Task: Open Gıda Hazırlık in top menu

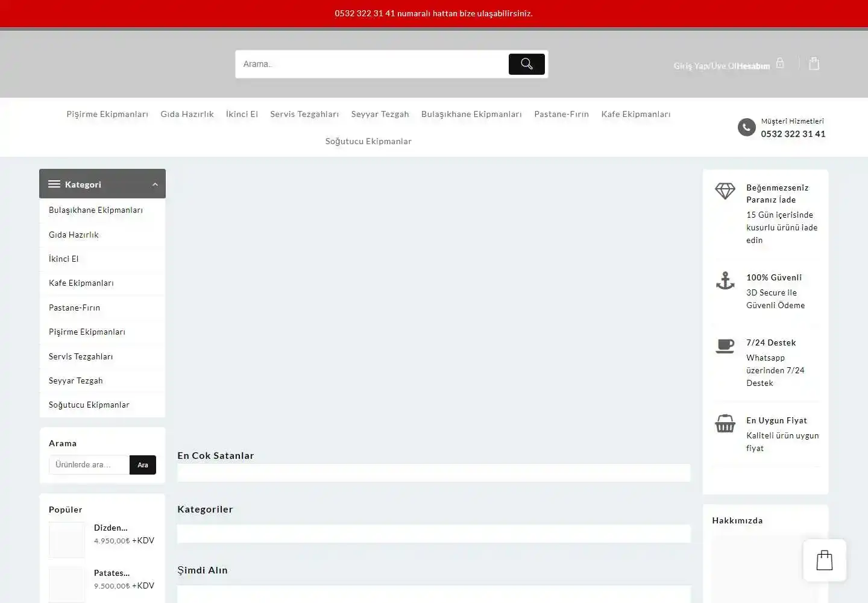Action: coord(187,114)
